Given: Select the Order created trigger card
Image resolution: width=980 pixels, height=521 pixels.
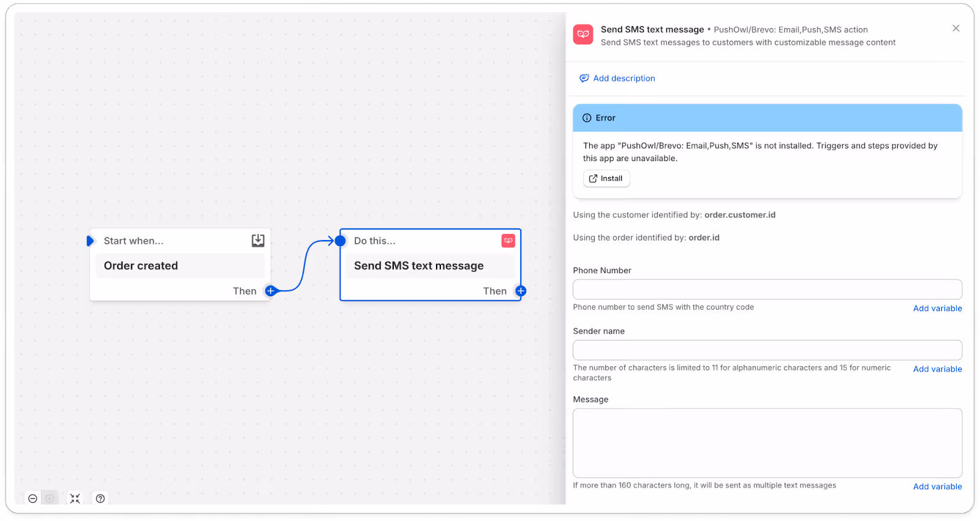Looking at the screenshot, I should click(x=180, y=264).
